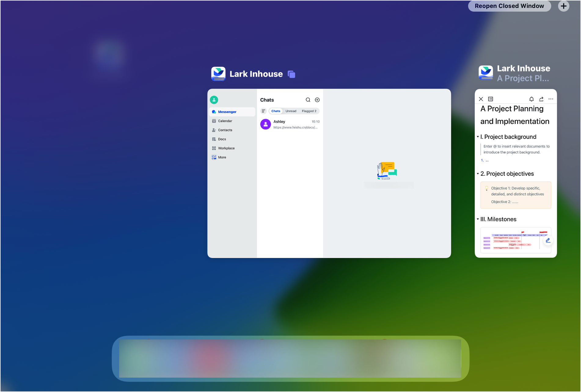Open Workplace in Lark sidebar

coord(232,148)
